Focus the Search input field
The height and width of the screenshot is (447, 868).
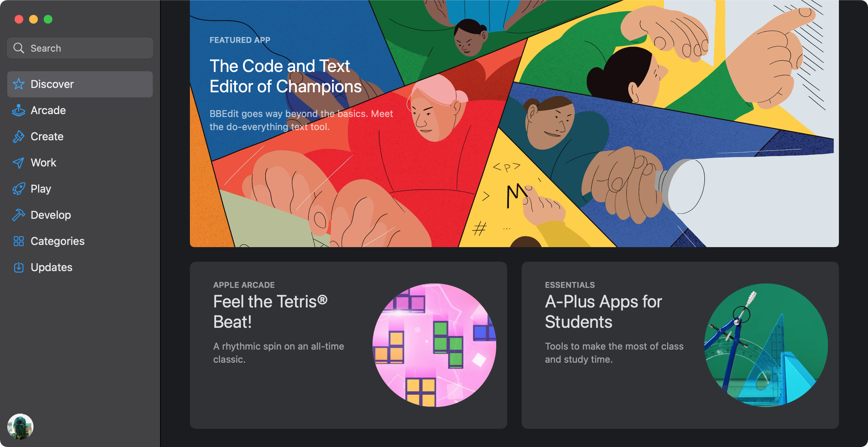(x=80, y=48)
